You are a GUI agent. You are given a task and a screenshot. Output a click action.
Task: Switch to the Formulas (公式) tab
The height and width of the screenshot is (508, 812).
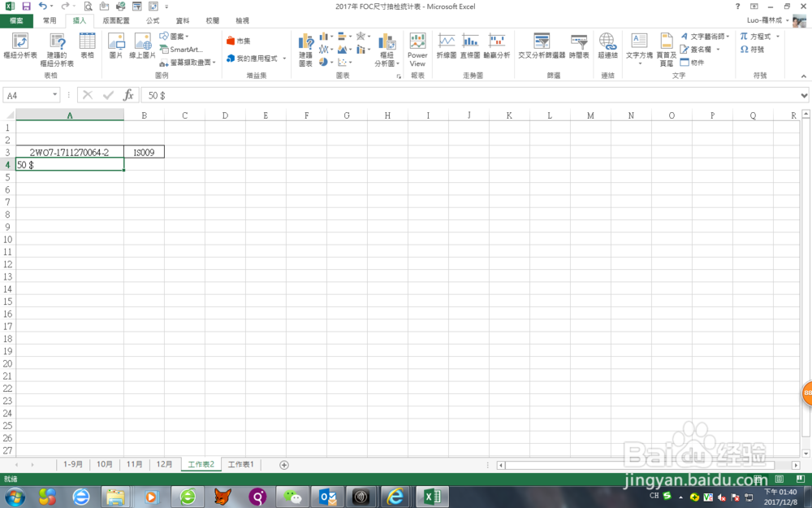click(153, 21)
